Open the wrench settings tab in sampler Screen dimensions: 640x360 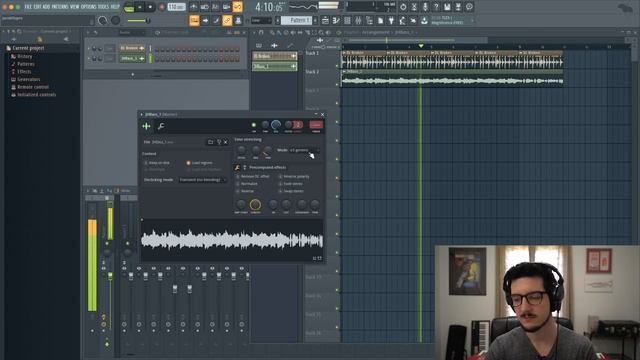tap(161, 127)
